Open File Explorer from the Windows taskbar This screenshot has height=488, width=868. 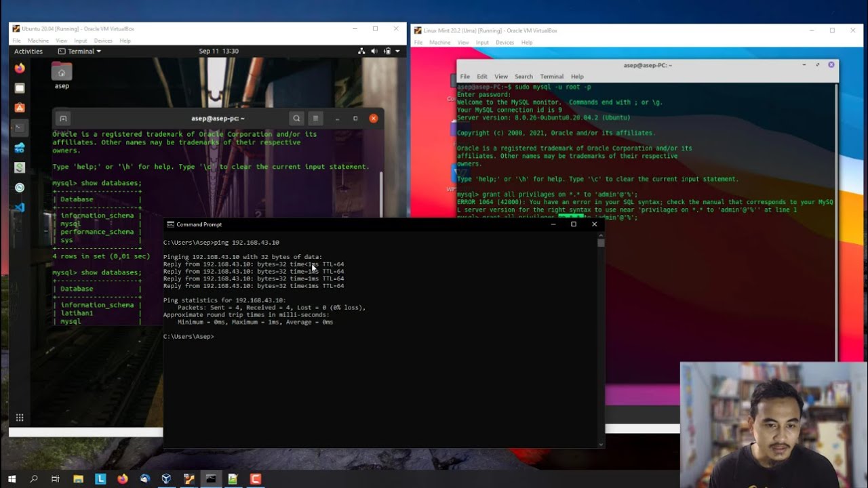click(x=78, y=479)
